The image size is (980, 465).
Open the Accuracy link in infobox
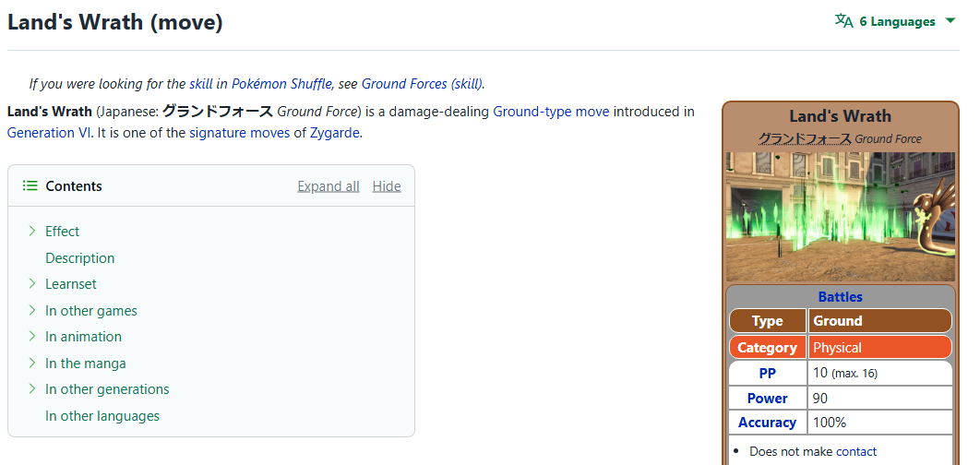(767, 423)
